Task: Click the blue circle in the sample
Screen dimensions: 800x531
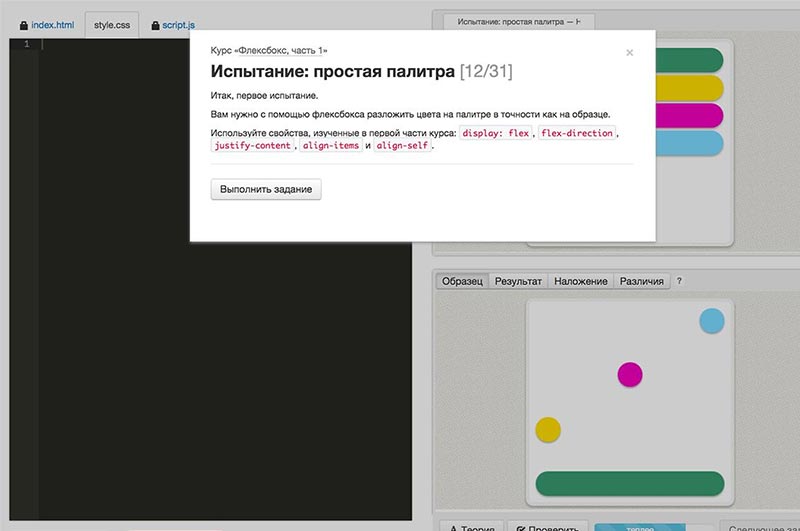Action: [711, 321]
